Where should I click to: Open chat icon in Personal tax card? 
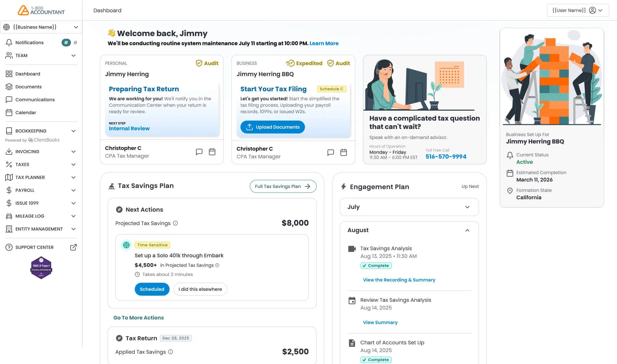coord(199,152)
